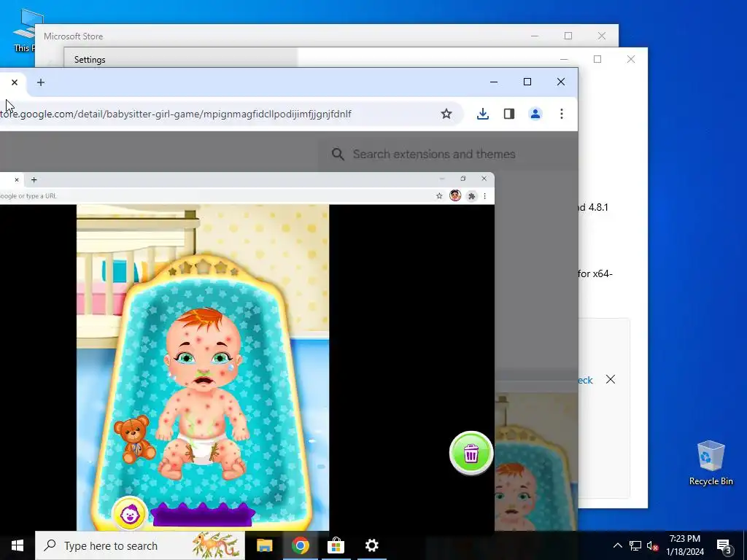Image resolution: width=747 pixels, height=560 pixels.
Task: Open the taskbar clock and date
Action: (685, 545)
